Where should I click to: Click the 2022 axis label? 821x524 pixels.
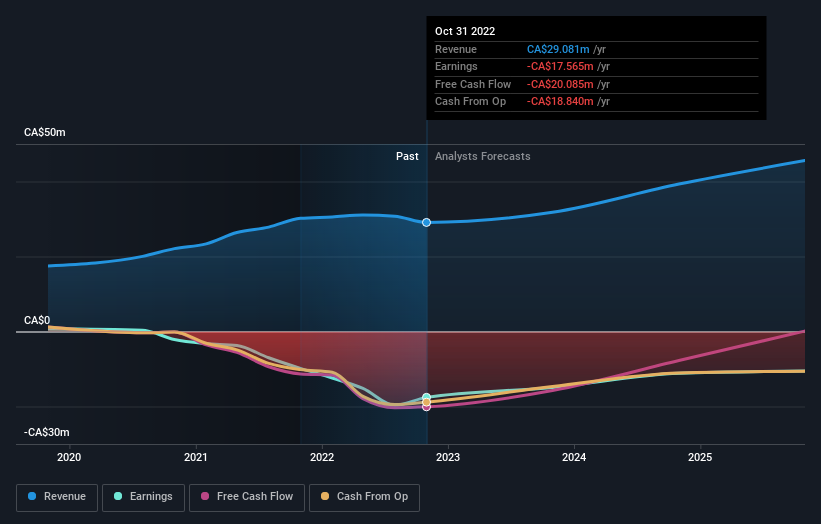(322, 458)
